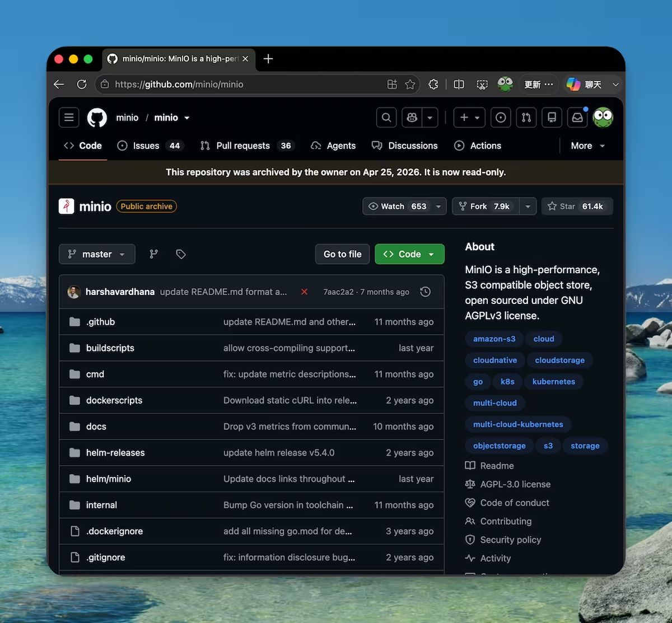Bookmark page with star icon in address bar

pyautogui.click(x=410, y=85)
